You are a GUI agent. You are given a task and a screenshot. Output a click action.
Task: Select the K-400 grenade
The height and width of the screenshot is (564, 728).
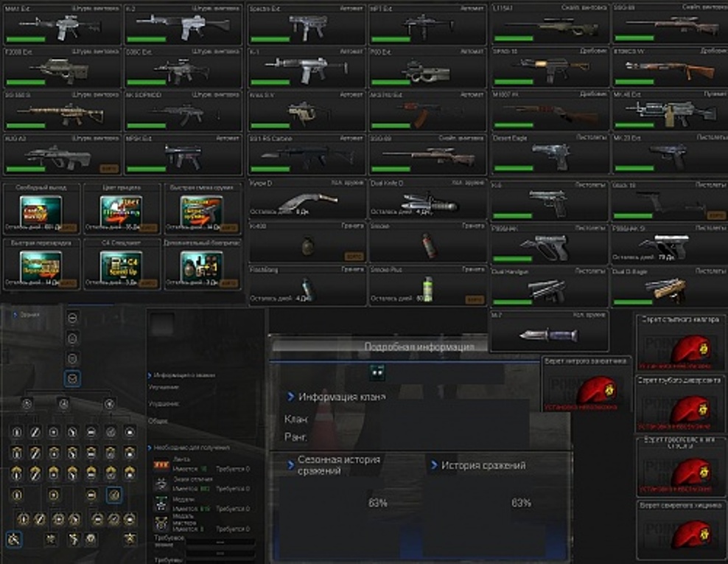pyautogui.click(x=307, y=244)
